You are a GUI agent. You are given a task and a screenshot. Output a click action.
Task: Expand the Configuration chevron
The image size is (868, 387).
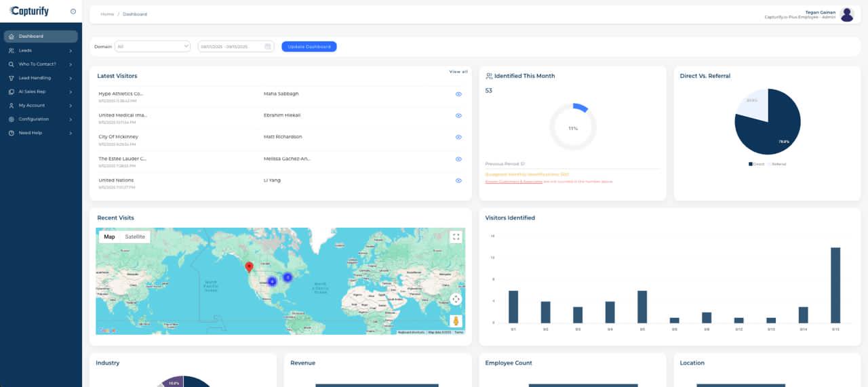pos(71,119)
